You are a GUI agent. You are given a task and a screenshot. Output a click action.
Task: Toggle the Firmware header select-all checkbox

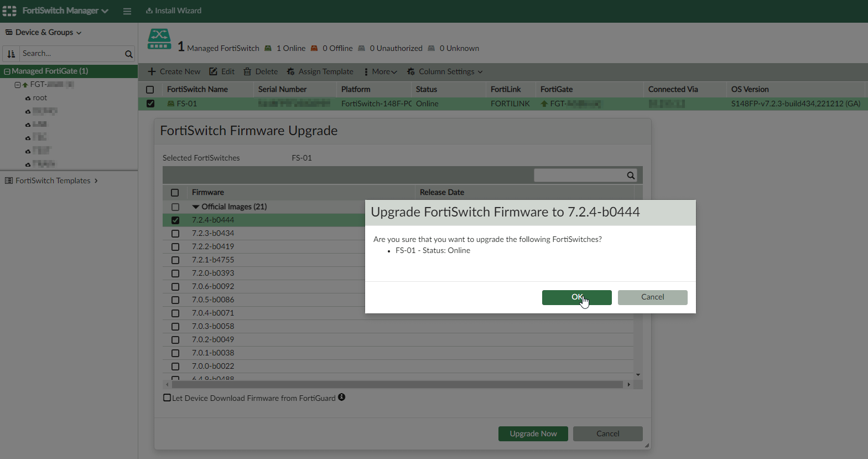coord(175,193)
